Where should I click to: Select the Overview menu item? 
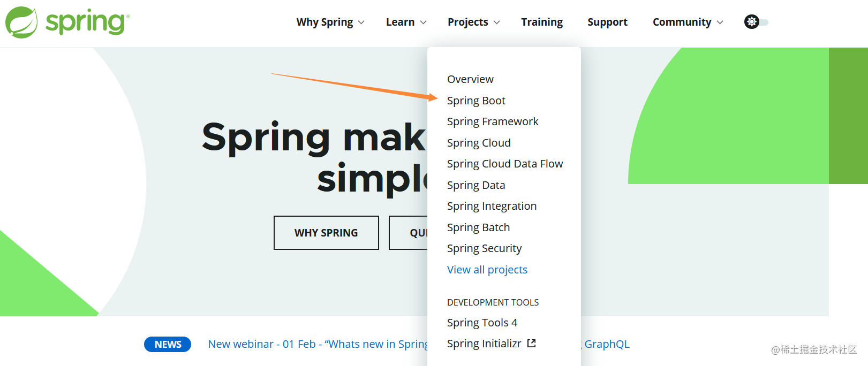470,79
